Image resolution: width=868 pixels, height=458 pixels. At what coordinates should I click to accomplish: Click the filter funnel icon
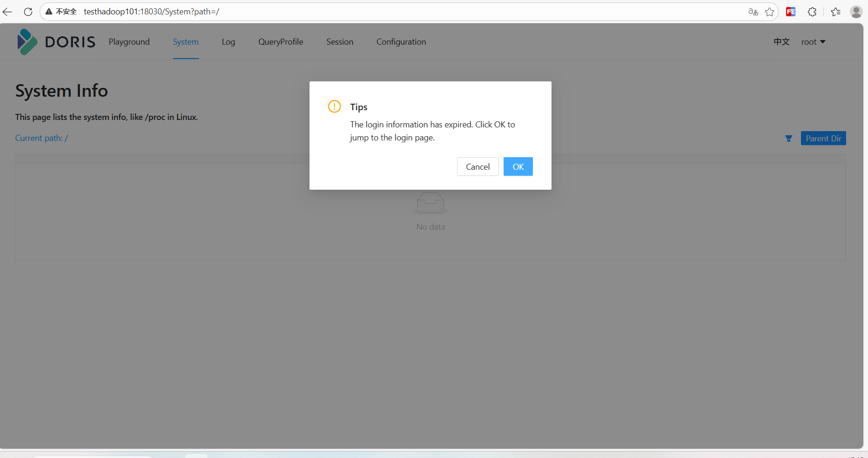788,139
